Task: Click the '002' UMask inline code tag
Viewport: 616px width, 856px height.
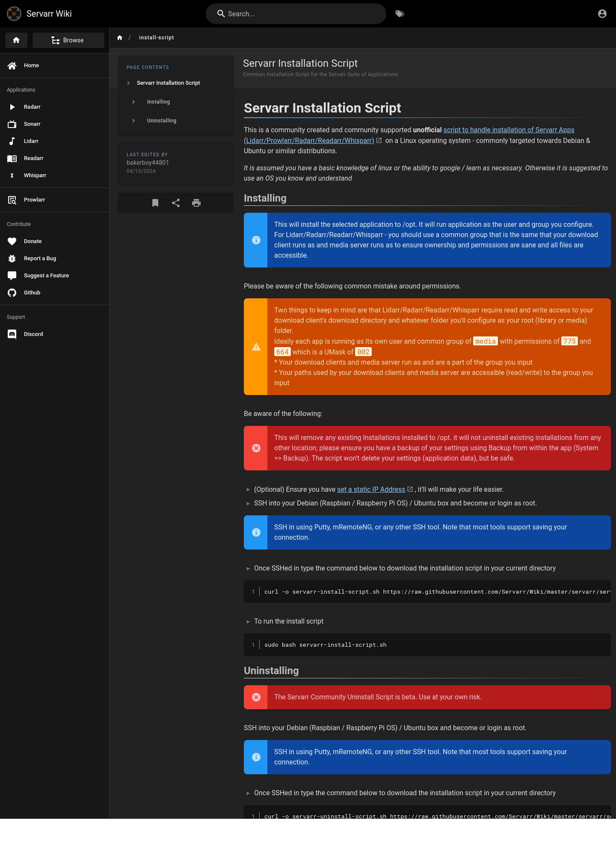Action: coord(364,352)
